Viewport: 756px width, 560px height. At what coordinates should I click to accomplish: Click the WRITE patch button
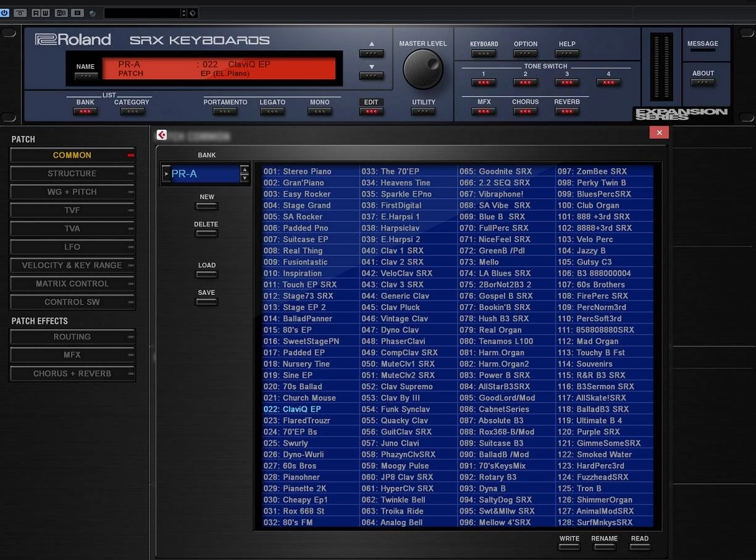(x=569, y=547)
